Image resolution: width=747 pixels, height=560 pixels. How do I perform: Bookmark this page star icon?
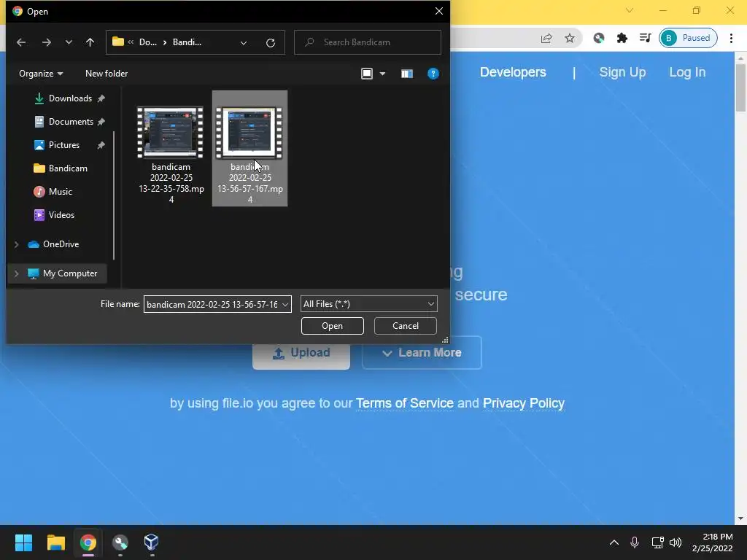click(x=569, y=38)
